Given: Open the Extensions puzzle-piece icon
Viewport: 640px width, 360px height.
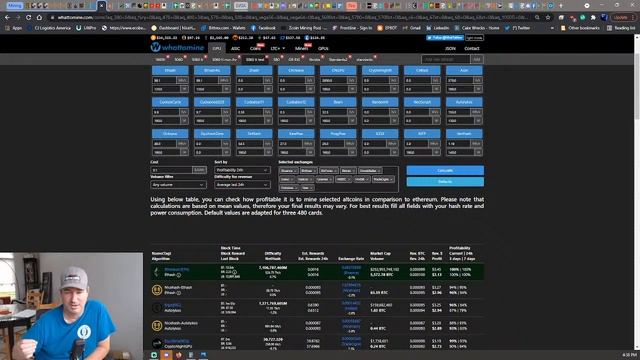Looking at the screenshot, I should tap(593, 18).
